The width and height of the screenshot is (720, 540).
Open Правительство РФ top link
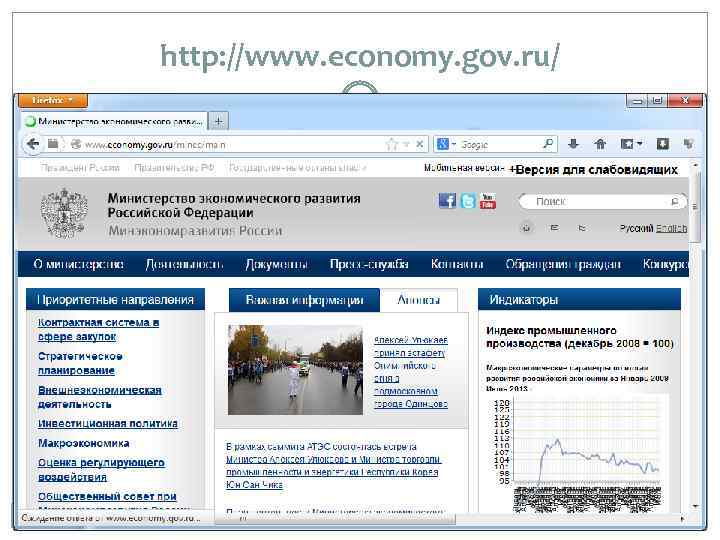[174, 168]
